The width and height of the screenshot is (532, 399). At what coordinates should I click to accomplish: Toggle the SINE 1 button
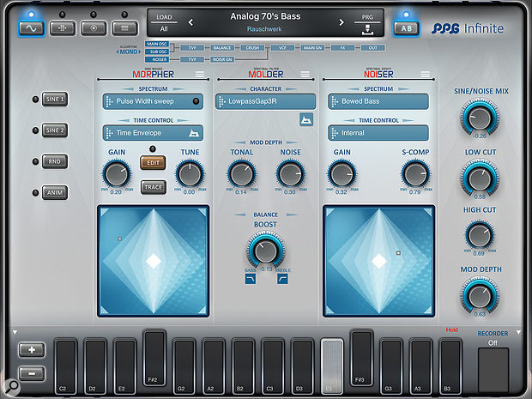pos(55,99)
